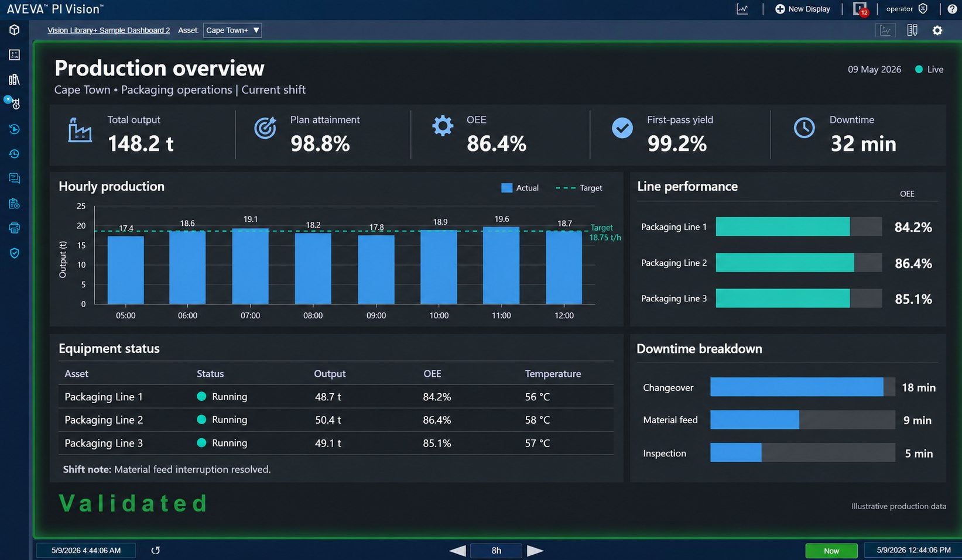Click the Downtime clock icon
The height and width of the screenshot is (560, 962).
pyautogui.click(x=804, y=128)
